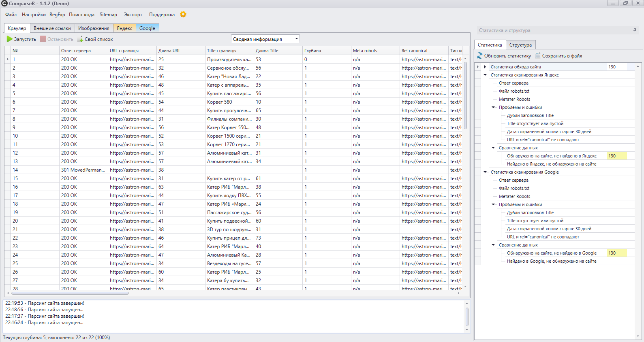Click the ComparseR app logo icon
Image resolution: width=644 pixels, height=342 pixels.
click(4, 4)
